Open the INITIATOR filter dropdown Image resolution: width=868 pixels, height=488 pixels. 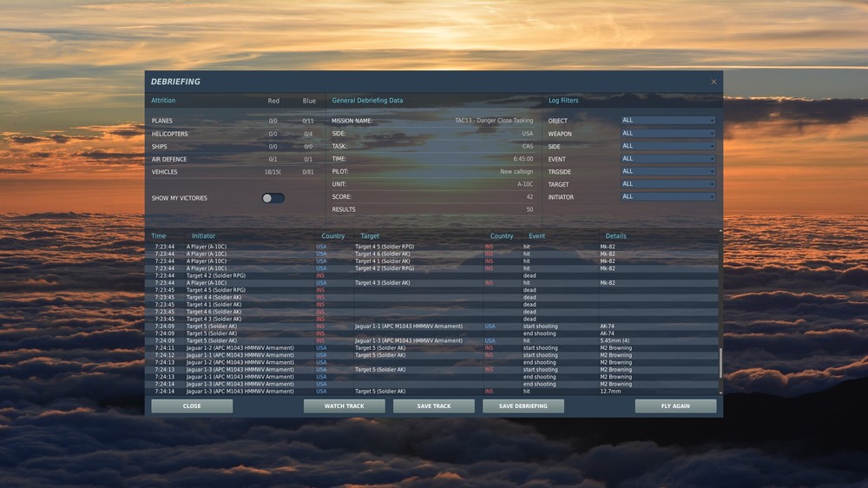tap(667, 196)
